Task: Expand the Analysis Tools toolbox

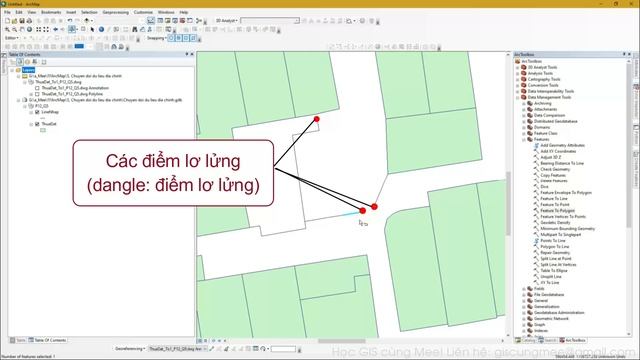Action: (x=518, y=73)
